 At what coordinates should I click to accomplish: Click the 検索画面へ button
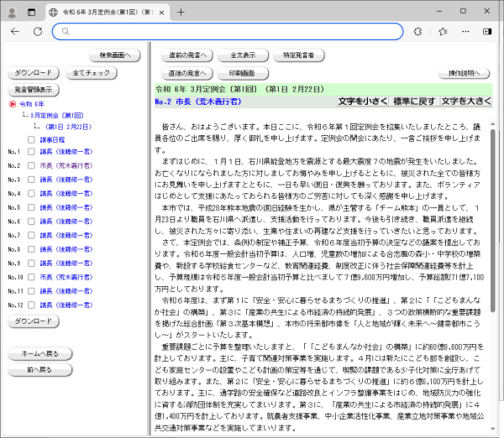pyautogui.click(x=115, y=55)
